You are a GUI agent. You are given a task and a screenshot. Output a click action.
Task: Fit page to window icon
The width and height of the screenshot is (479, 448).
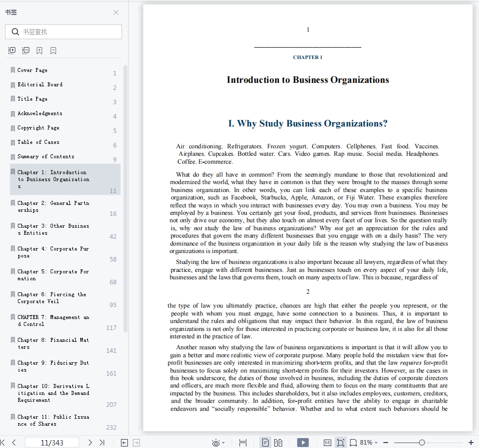[340, 443]
